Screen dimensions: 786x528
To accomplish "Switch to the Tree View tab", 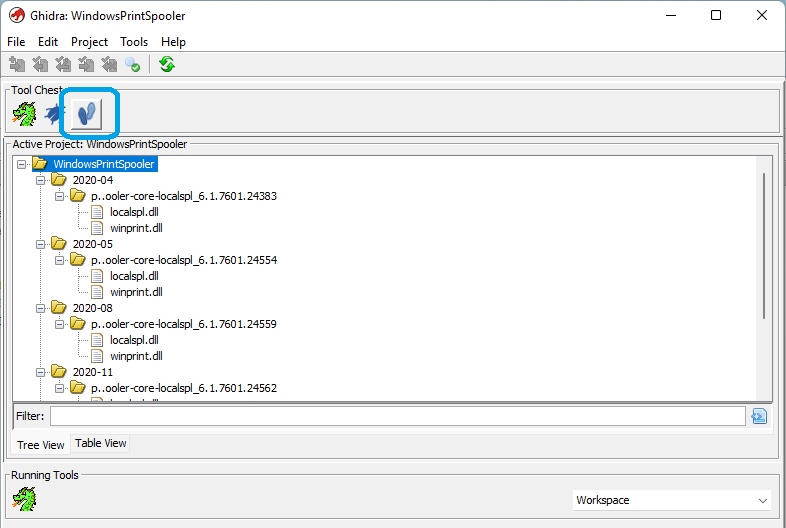I will (41, 445).
